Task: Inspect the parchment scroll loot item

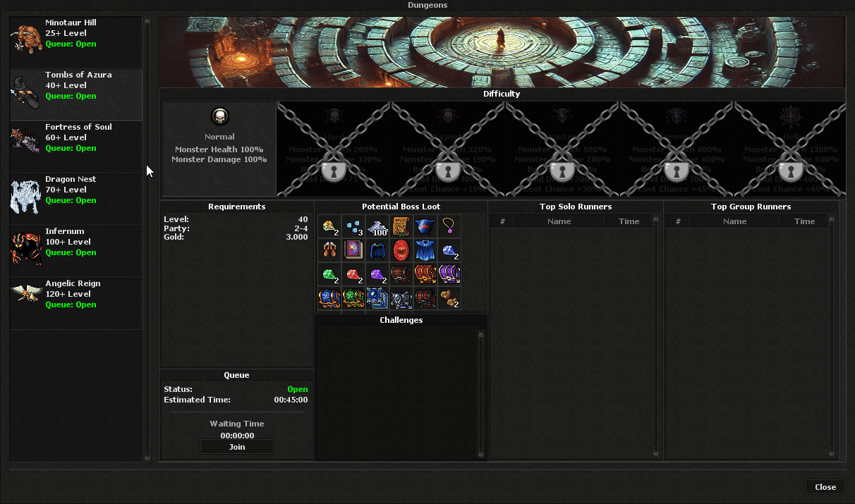Action: pyautogui.click(x=401, y=227)
